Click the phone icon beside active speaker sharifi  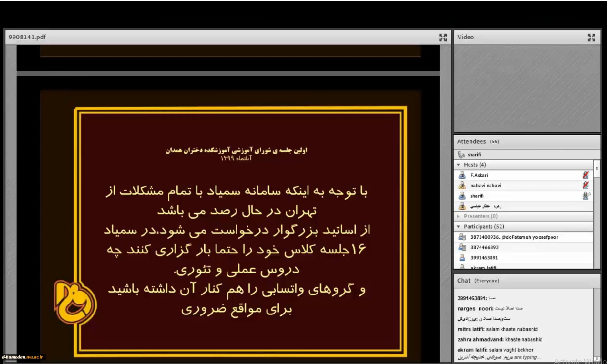(461, 155)
